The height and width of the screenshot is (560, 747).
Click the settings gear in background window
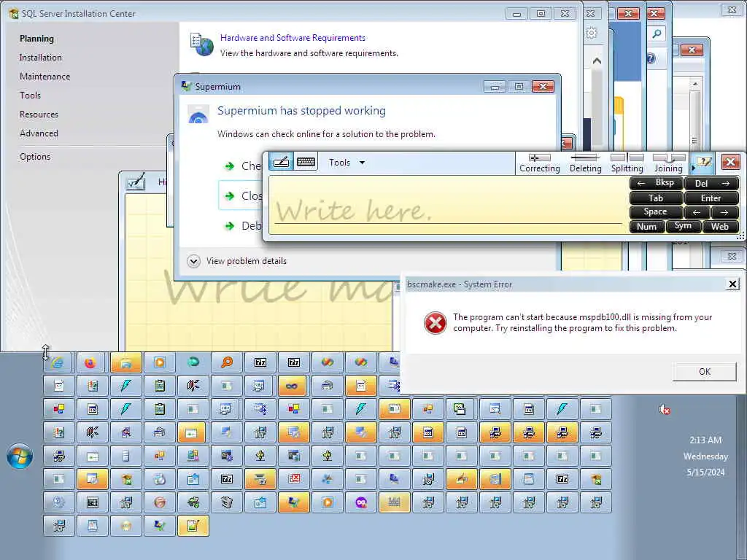[591, 34]
